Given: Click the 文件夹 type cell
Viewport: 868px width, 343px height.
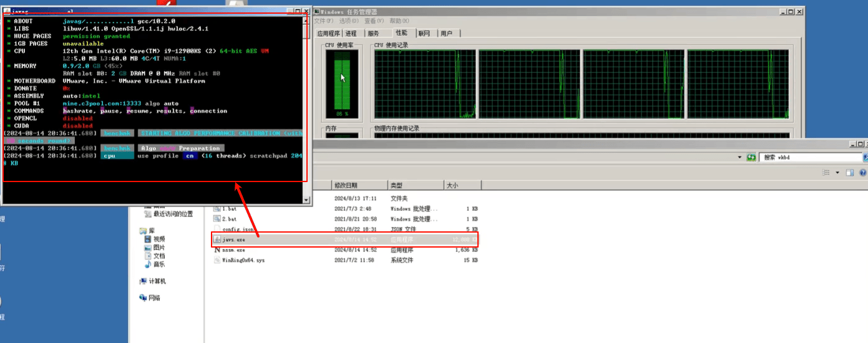Looking at the screenshot, I should (x=399, y=198).
